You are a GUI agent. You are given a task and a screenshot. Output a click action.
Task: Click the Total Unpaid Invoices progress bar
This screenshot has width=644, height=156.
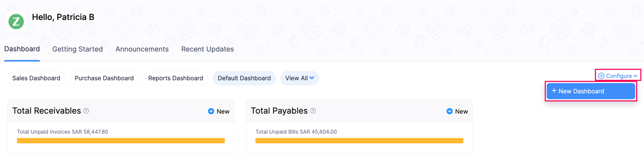pos(121,141)
